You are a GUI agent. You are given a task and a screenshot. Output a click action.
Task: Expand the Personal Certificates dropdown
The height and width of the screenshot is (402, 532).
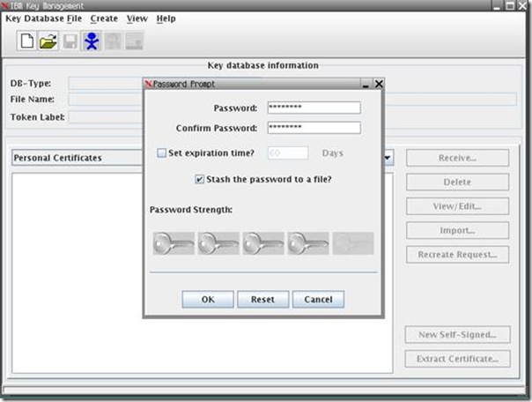point(388,158)
